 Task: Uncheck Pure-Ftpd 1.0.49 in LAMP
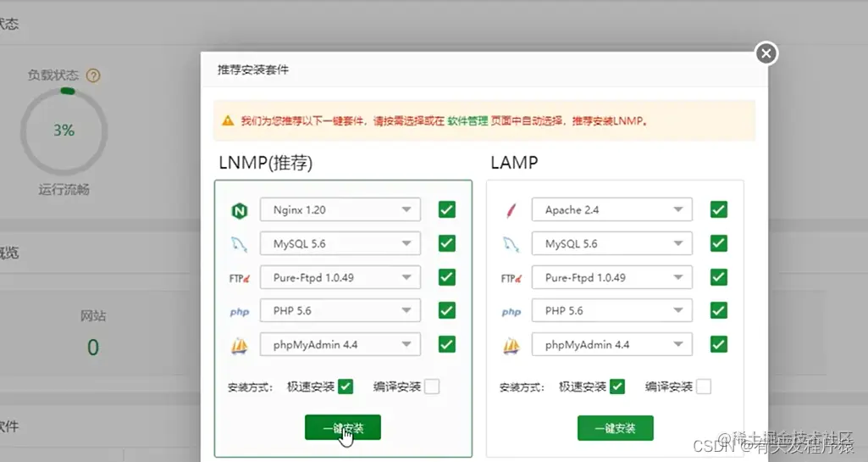pyautogui.click(x=719, y=277)
